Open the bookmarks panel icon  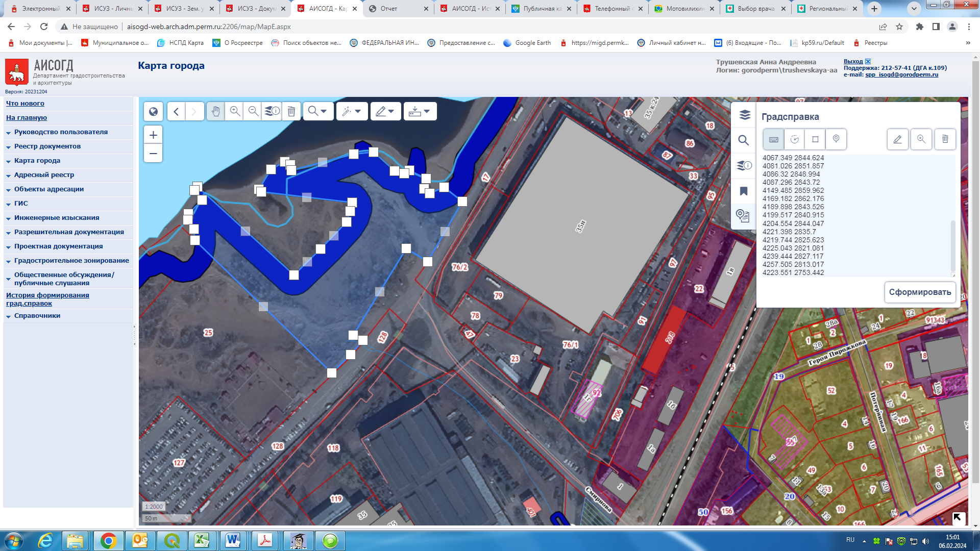pyautogui.click(x=744, y=191)
